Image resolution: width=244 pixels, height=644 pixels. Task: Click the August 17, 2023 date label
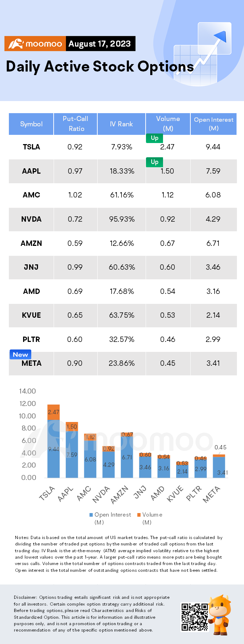100,44
